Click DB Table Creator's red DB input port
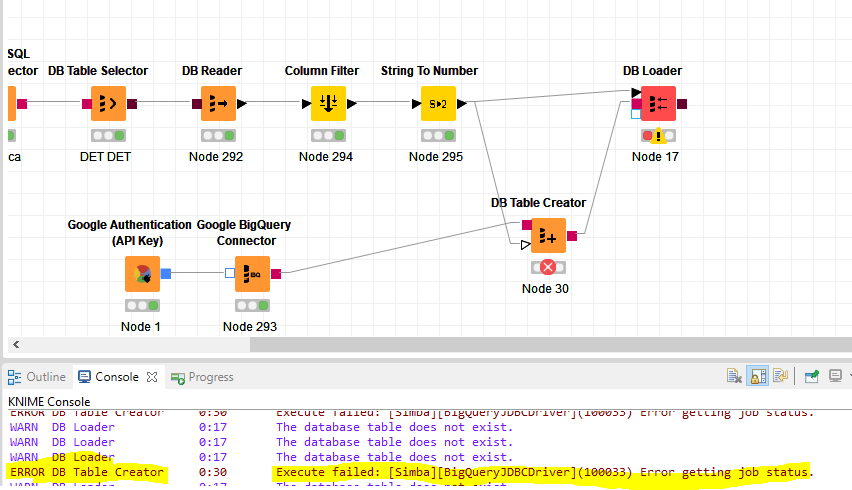The width and height of the screenshot is (852, 490). pyautogui.click(x=527, y=224)
